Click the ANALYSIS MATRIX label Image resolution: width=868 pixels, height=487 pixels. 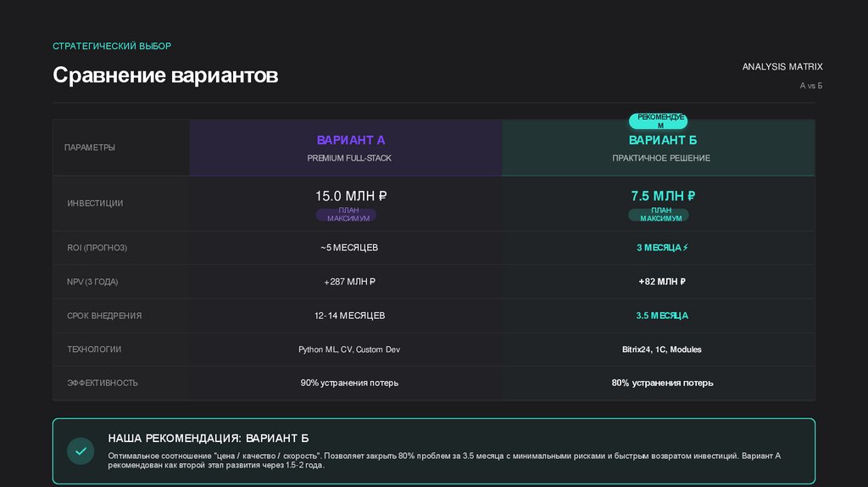[x=782, y=66]
